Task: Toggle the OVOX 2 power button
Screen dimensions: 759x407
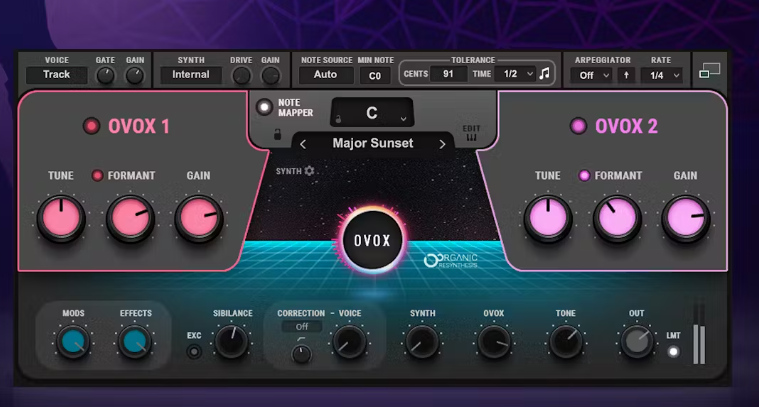Action: [x=577, y=126]
